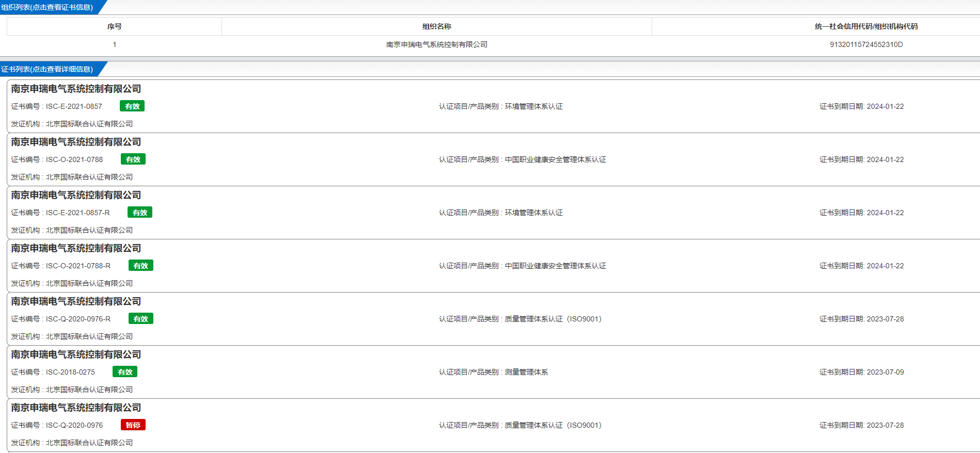The image size is (980, 453).
Task: Click company title of suspended ISC-Q-2020-0976 card
Action: (x=76, y=408)
